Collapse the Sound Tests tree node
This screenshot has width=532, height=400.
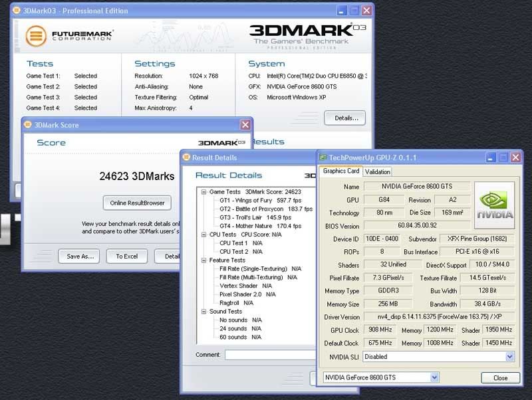tap(203, 312)
